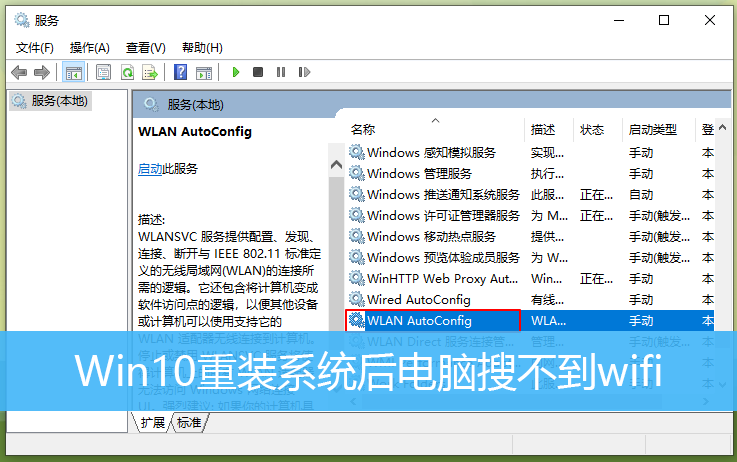Click the gear icon in 服务(本地) header
737x462 pixels.
tap(151, 104)
